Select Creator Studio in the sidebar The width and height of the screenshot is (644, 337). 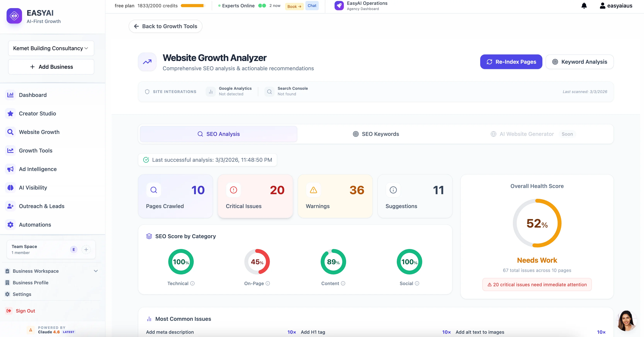click(37, 113)
